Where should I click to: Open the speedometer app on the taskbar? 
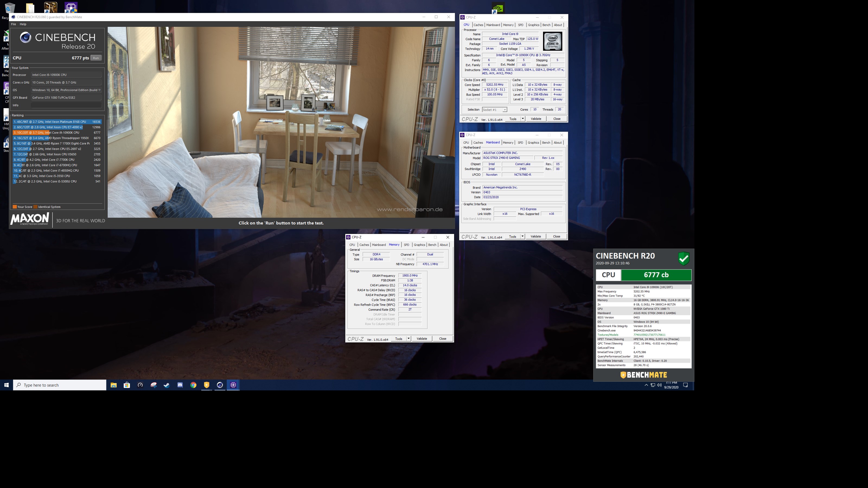pyautogui.click(x=140, y=385)
